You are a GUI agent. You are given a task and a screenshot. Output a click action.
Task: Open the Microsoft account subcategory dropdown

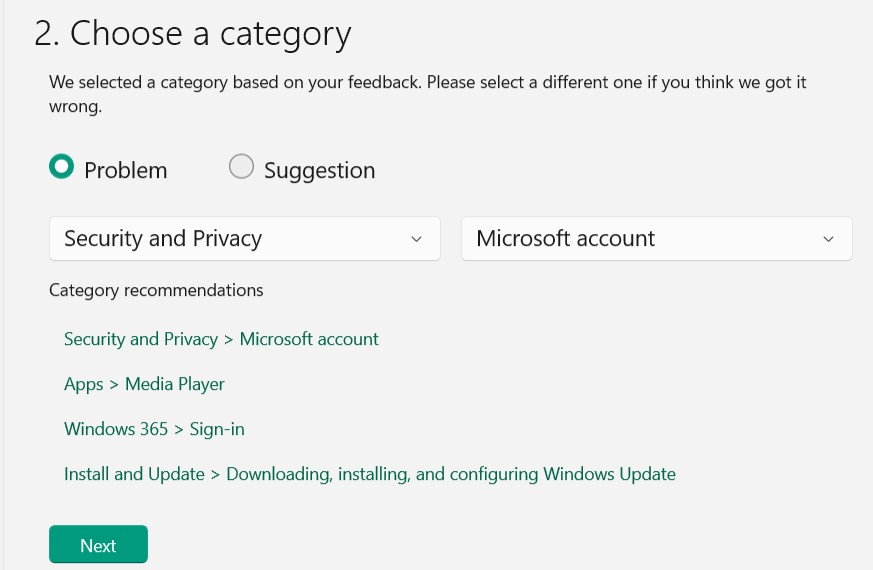pos(656,239)
